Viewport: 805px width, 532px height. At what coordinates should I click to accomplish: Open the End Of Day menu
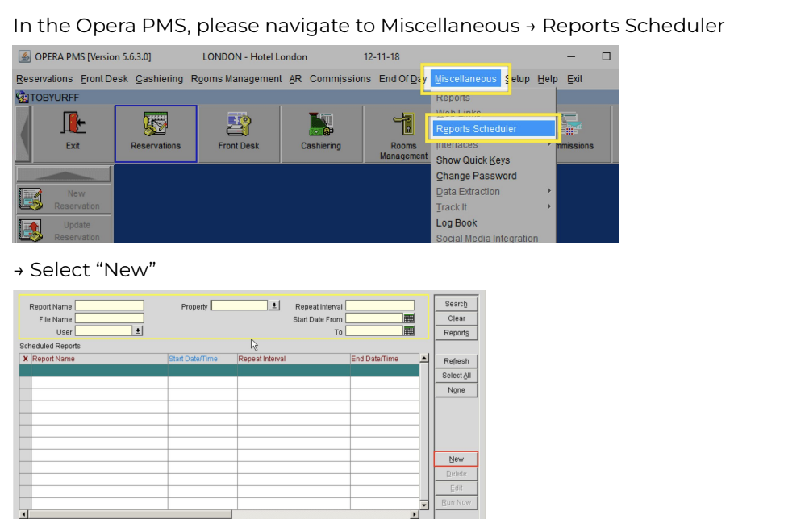(x=402, y=78)
